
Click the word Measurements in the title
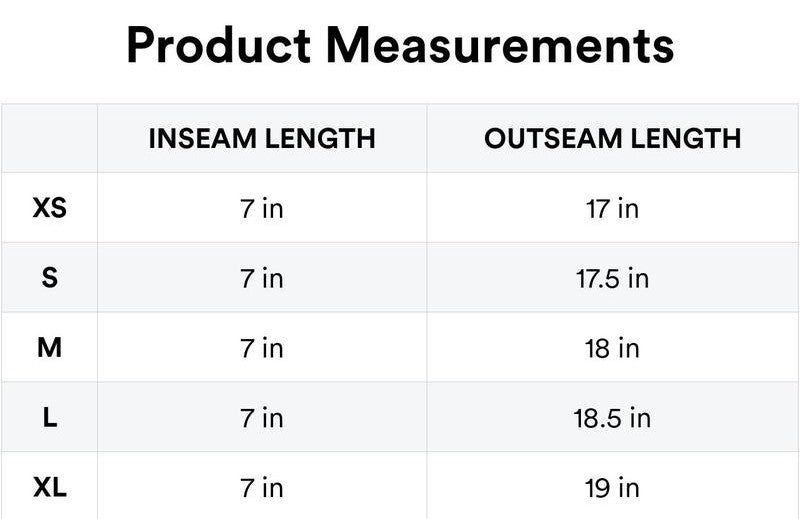[500, 46]
